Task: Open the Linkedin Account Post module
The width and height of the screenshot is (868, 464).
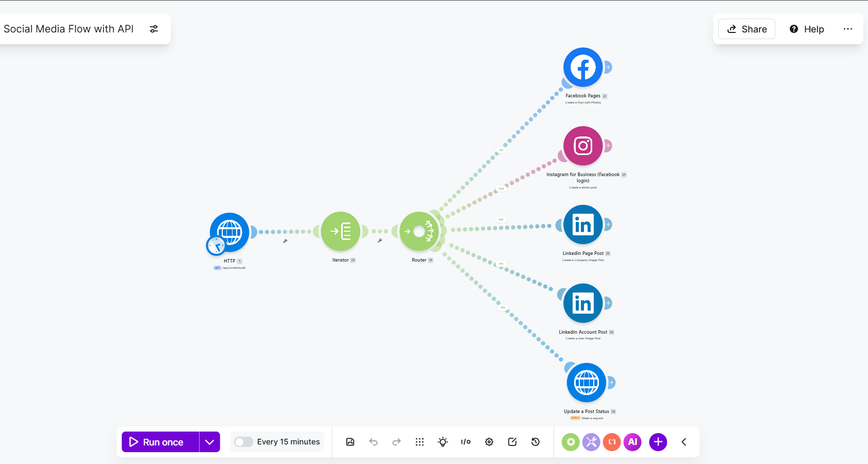Action: coord(583,303)
